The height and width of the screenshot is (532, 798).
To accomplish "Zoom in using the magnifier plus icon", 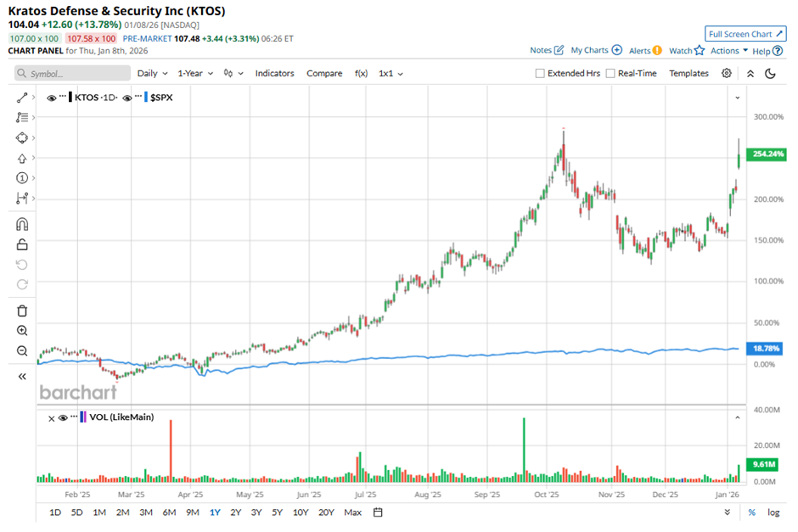I will click(x=22, y=331).
